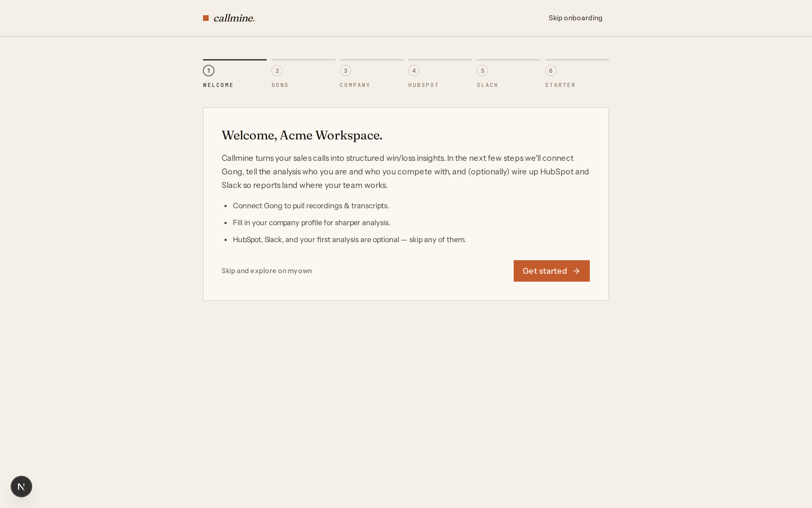Click the Skip onboarding link
812x508 pixels.
575,18
